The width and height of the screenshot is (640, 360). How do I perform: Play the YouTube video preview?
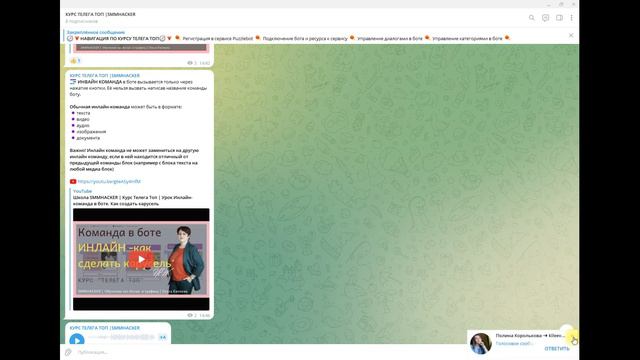(141, 259)
